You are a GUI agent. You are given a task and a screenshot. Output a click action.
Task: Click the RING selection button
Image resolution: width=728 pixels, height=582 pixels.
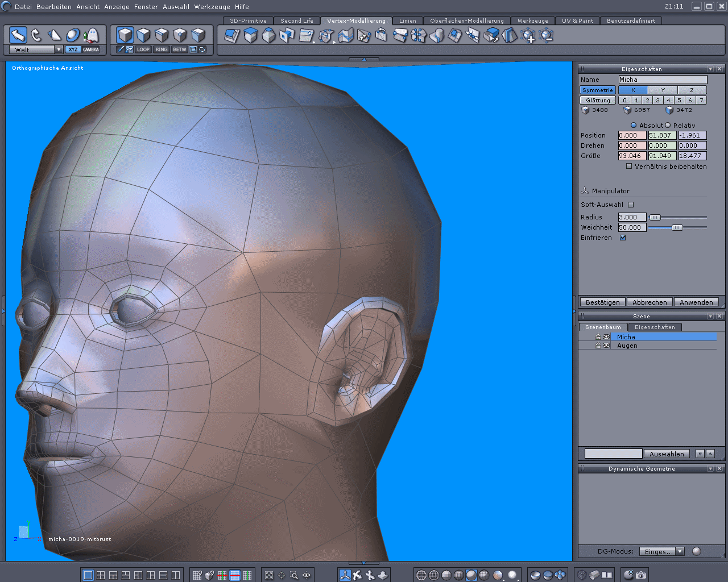pos(162,49)
